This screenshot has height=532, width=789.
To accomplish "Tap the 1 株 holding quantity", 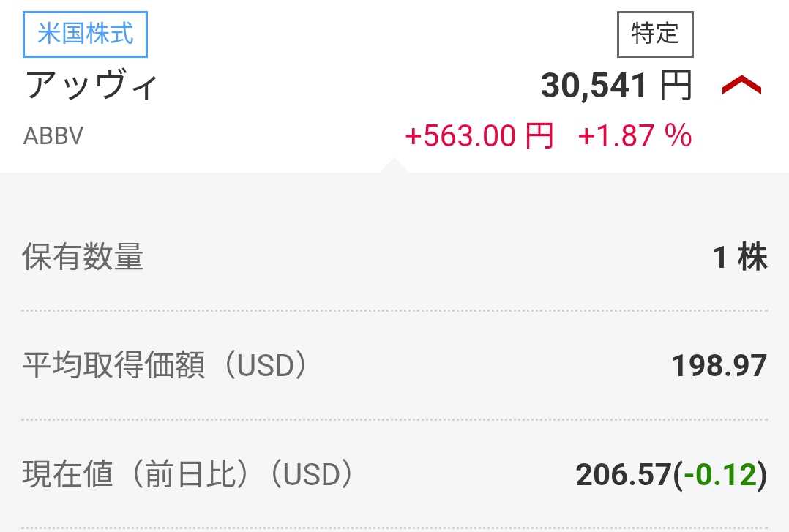I will [x=740, y=258].
